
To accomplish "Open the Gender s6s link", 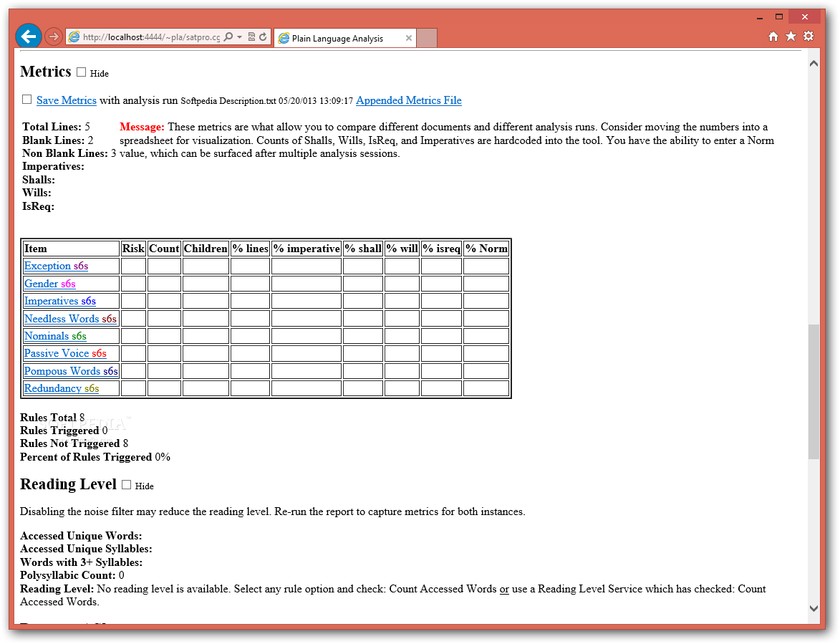I will tap(50, 284).
